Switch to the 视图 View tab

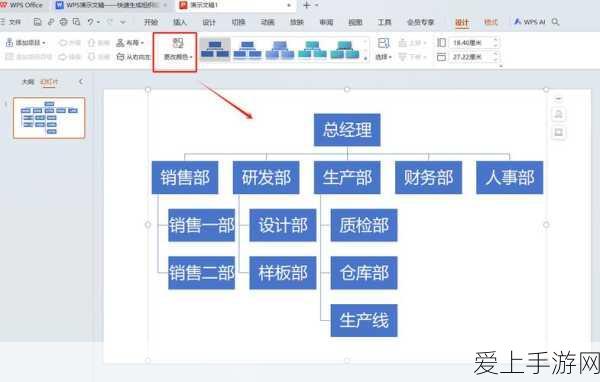pos(355,22)
